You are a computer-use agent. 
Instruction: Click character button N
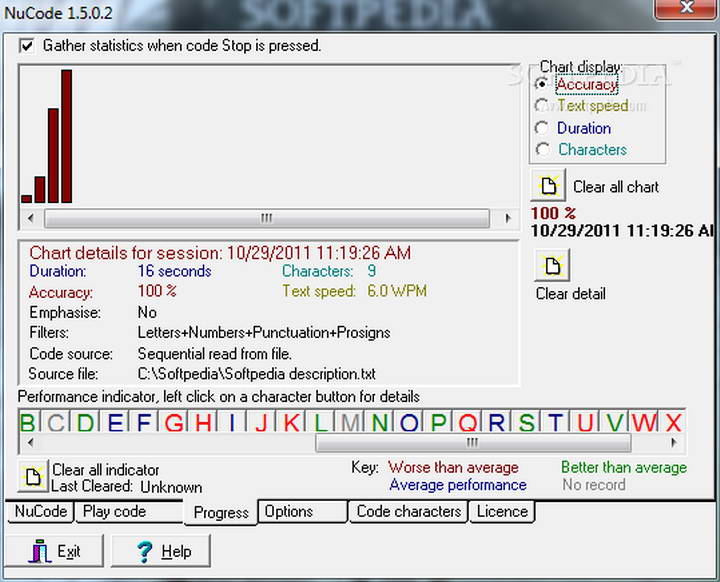click(x=380, y=421)
